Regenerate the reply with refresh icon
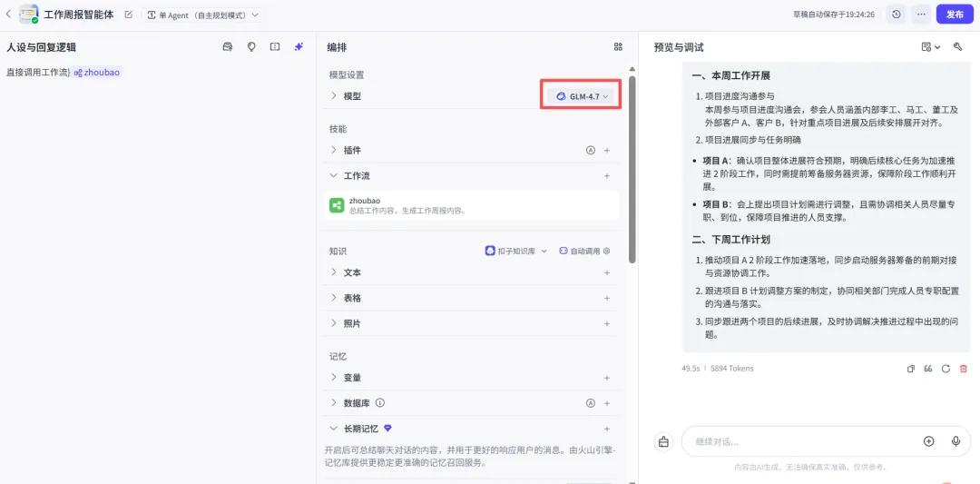Screen dimensions: 980x484 point(946,369)
